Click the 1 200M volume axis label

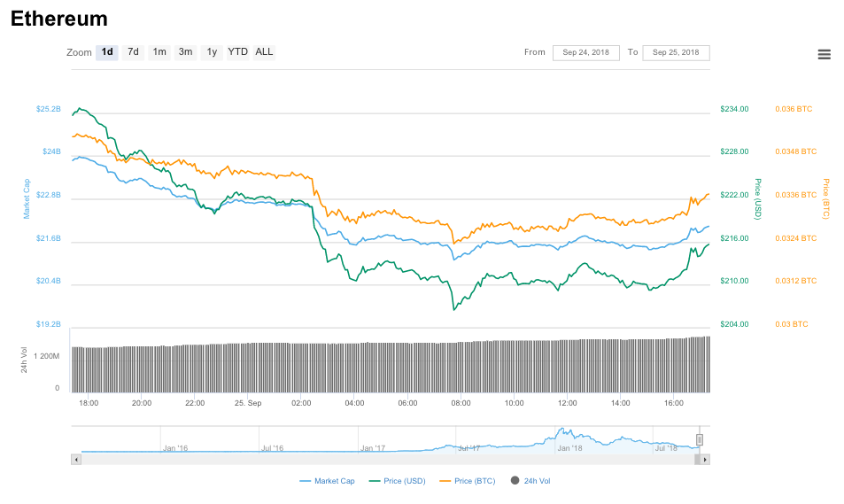(46, 356)
